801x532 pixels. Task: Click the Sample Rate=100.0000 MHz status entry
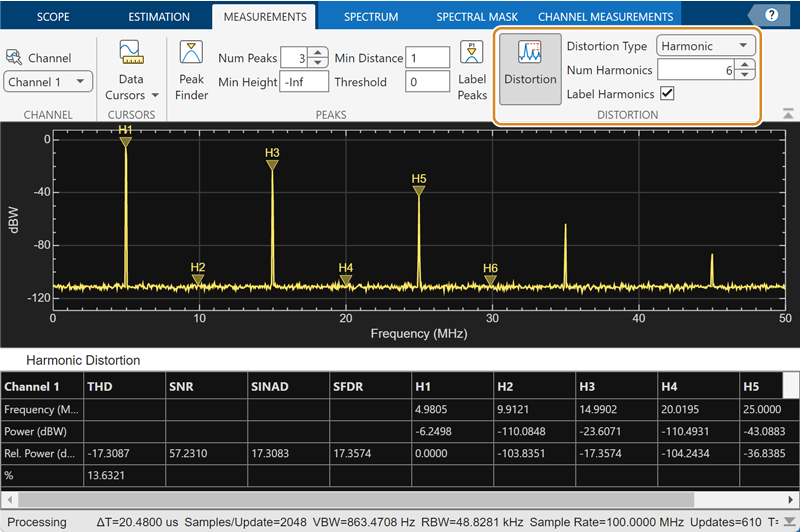click(606, 522)
